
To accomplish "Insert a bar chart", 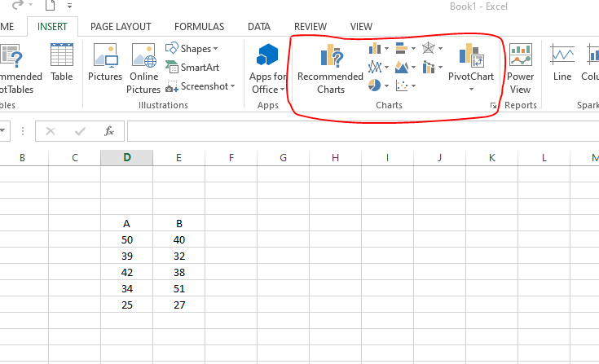I will tap(403, 48).
